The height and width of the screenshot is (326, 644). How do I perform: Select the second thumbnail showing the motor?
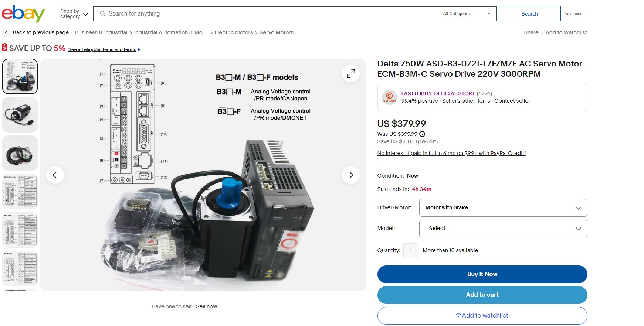point(20,115)
